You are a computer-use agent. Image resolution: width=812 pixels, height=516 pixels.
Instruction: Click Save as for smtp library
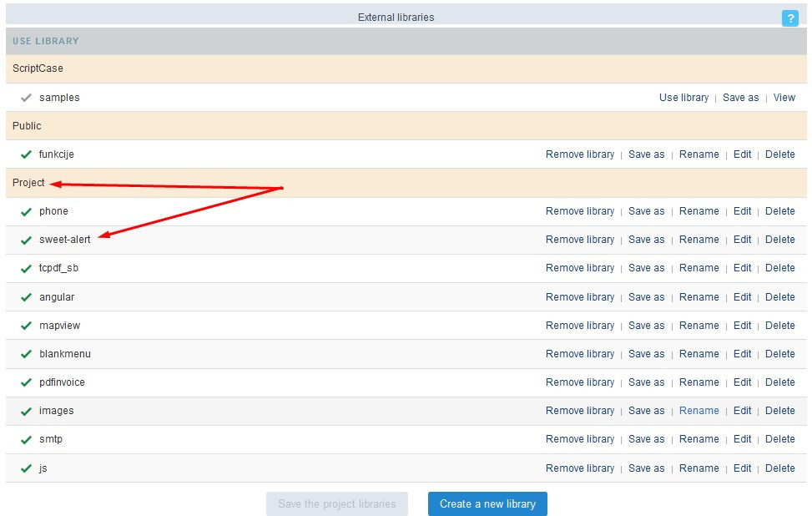646,439
